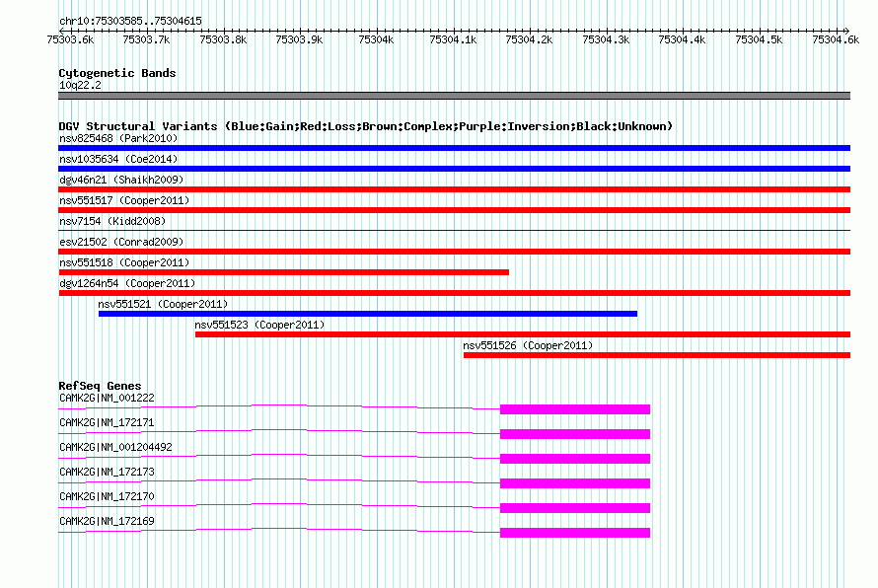The width and height of the screenshot is (878, 588).
Task: Click the DGV Structural Variants track title
Action: [366, 126]
